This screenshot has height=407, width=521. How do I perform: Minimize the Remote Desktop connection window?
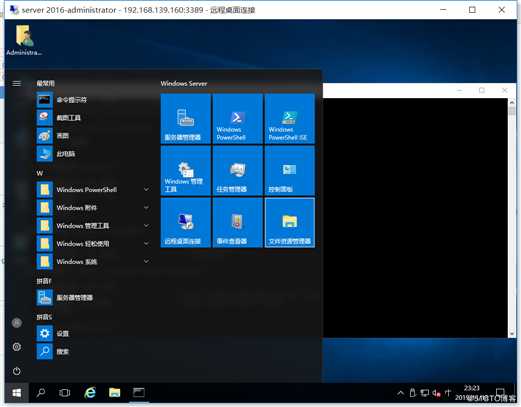pos(443,10)
